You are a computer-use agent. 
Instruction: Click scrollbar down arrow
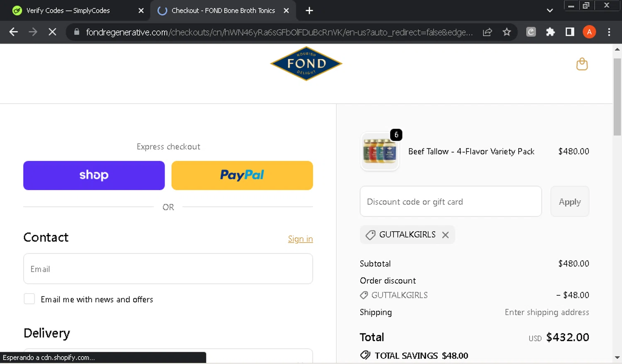[617, 357]
